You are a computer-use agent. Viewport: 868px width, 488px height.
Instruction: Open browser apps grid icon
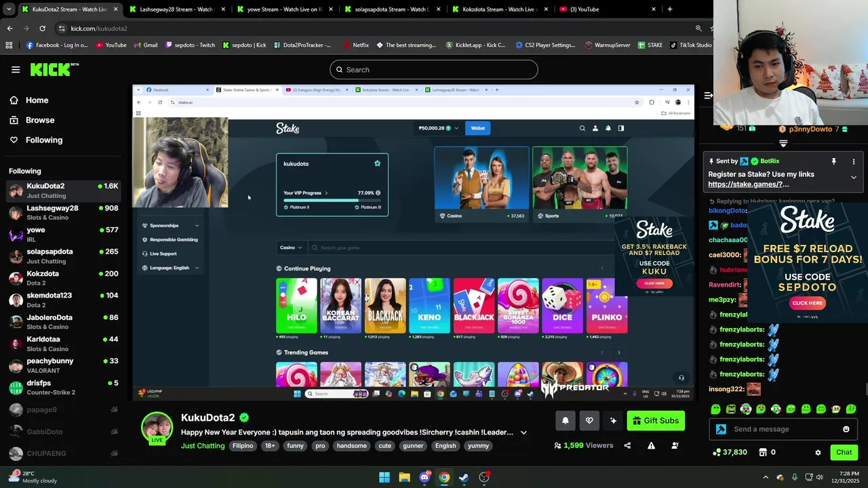pos(9,45)
